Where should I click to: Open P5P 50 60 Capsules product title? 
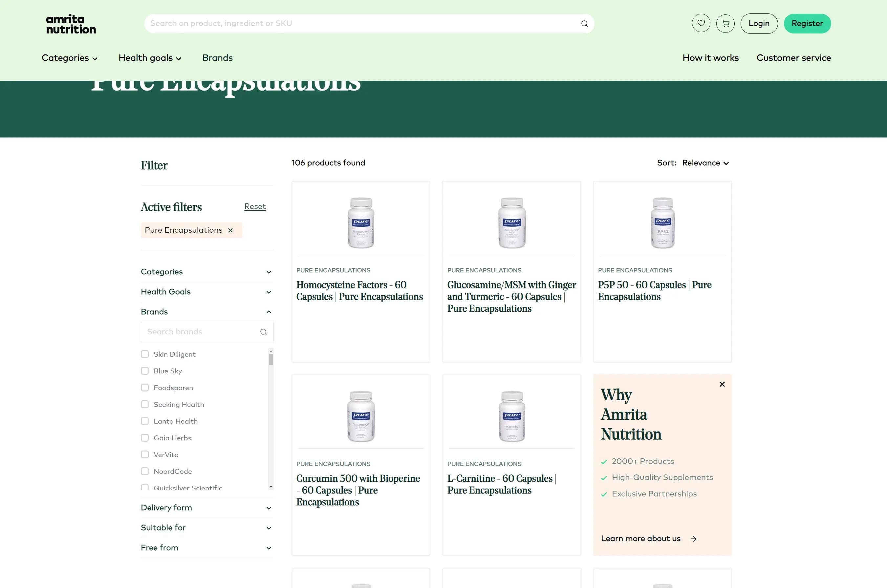click(655, 291)
